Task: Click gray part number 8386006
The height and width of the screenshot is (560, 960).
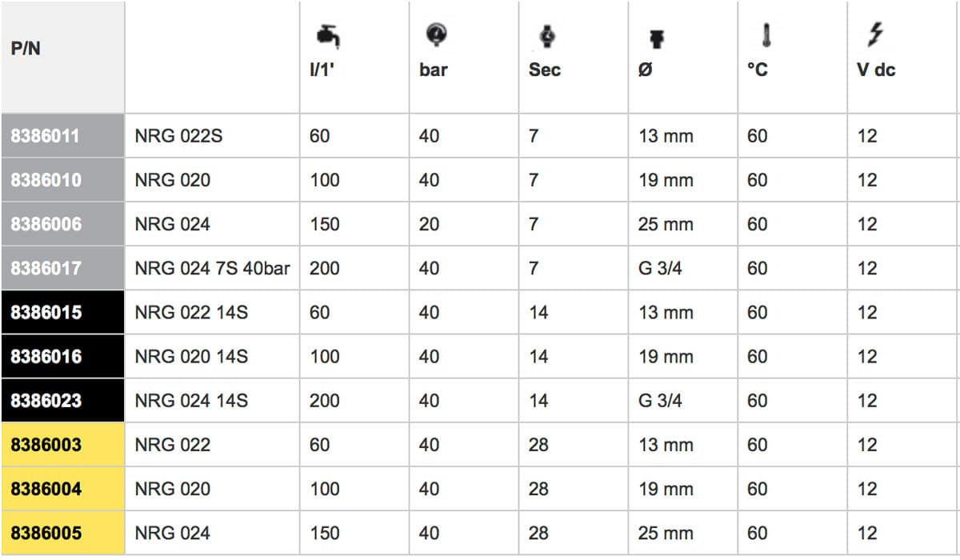Action: click(46, 224)
